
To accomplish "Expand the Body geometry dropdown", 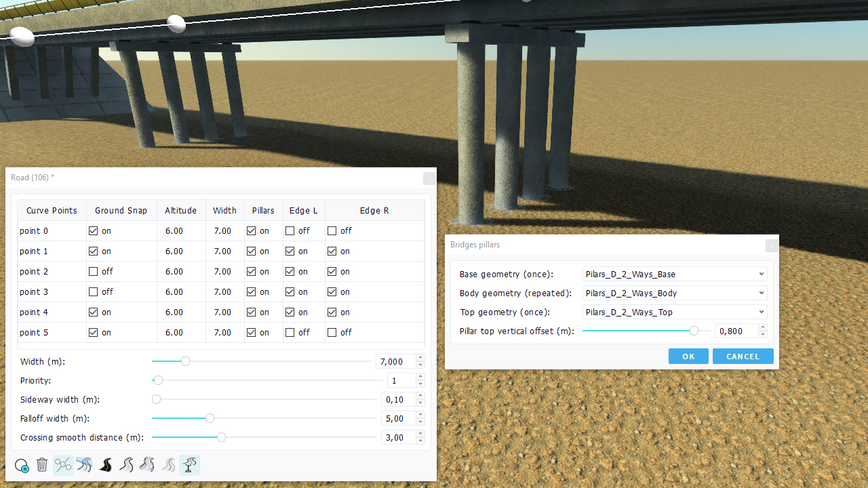I will pos(674,293).
